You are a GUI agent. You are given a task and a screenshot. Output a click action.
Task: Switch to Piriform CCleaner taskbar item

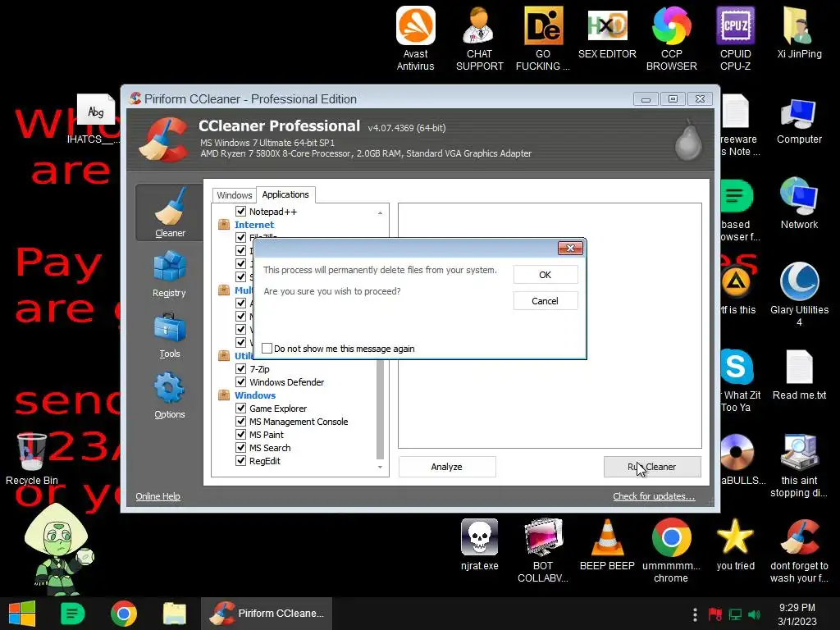point(267,614)
